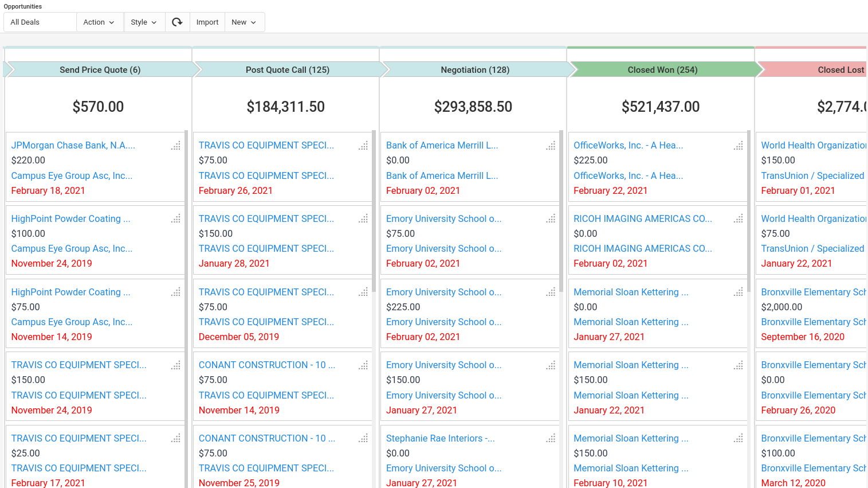Click the $570.00 Send Price Quote total
This screenshot has width=868, height=488.
[98, 107]
